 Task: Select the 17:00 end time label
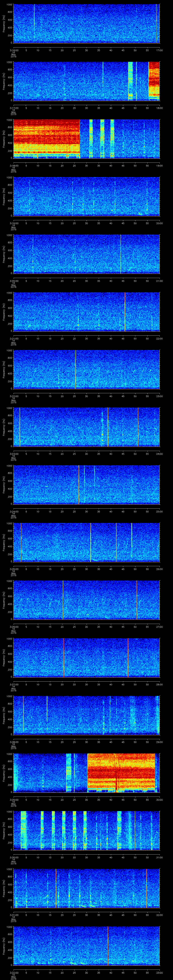coord(159,50)
